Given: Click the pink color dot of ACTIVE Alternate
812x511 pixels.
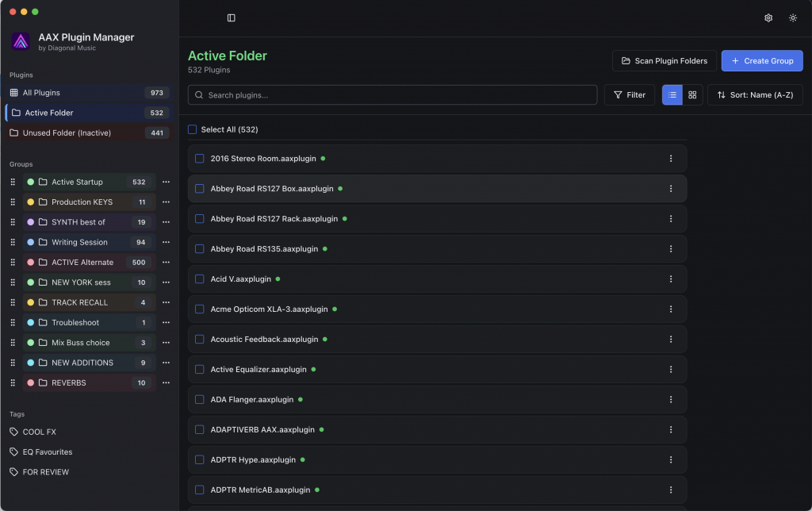Looking at the screenshot, I should coord(31,263).
